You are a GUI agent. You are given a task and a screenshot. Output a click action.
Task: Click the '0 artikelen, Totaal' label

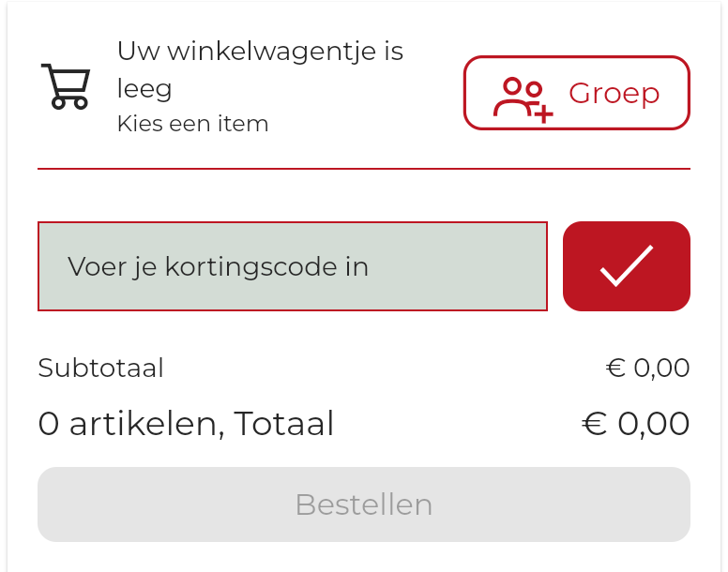click(186, 424)
